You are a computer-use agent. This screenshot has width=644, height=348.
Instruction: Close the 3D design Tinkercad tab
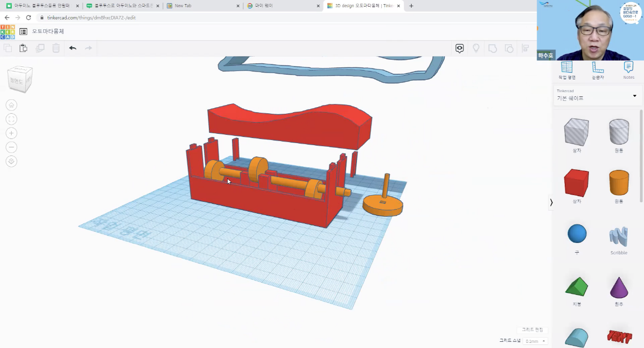[400, 6]
